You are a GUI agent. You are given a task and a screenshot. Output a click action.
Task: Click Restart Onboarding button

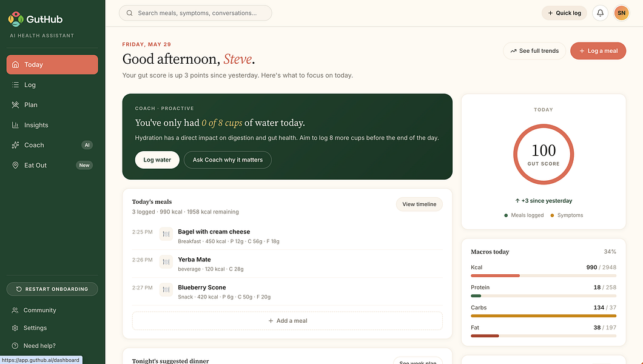click(52, 289)
